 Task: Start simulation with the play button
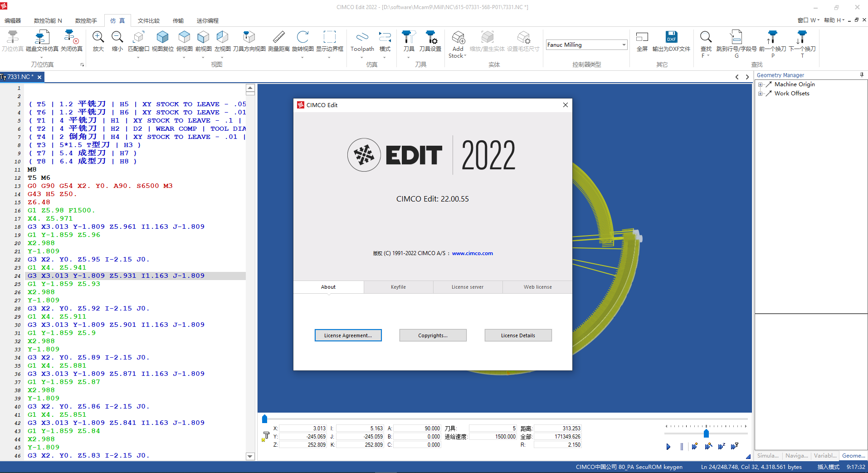point(668,447)
